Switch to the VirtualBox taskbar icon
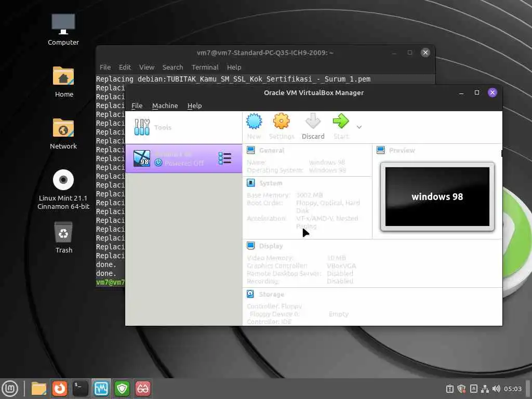532x399 pixels. (101, 389)
